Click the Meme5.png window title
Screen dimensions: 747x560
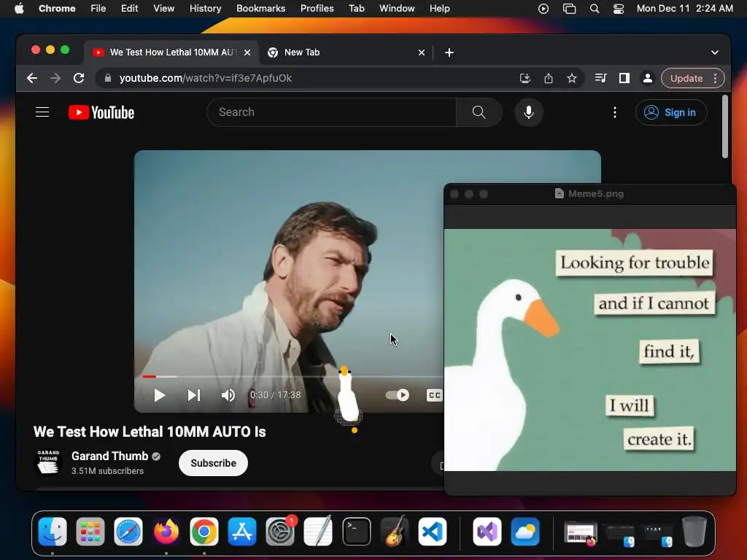(x=595, y=194)
